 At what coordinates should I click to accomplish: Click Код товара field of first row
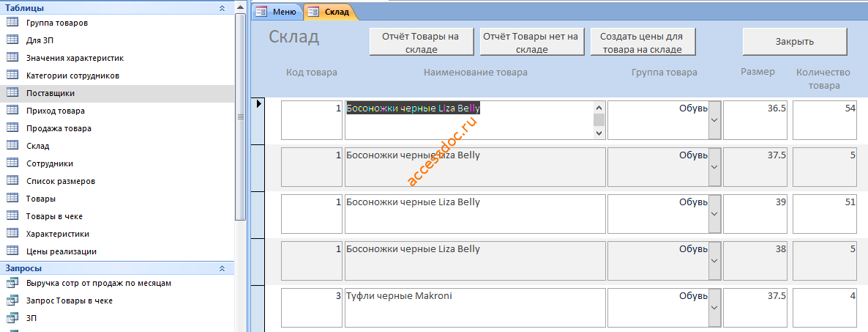tap(312, 120)
